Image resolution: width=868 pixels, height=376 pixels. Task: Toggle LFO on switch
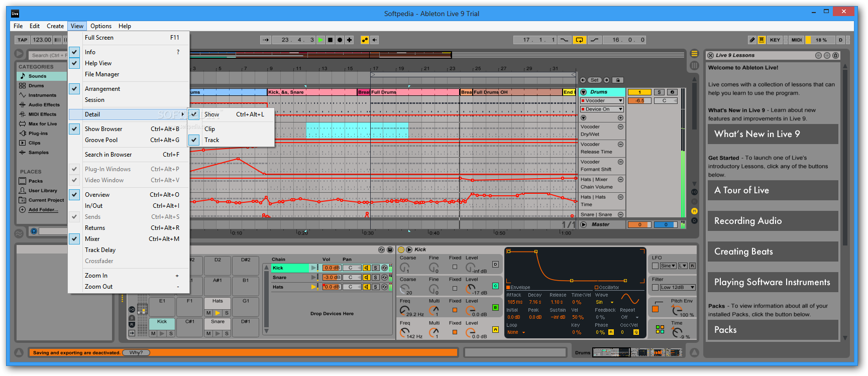(655, 266)
